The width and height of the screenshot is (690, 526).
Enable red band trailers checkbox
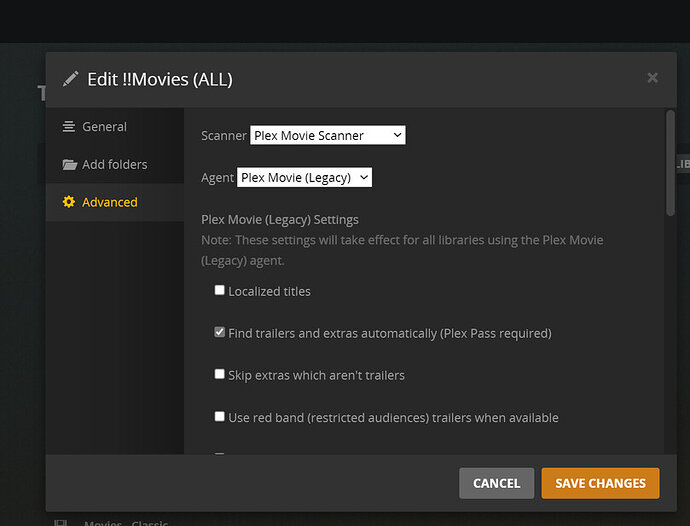[x=219, y=416]
